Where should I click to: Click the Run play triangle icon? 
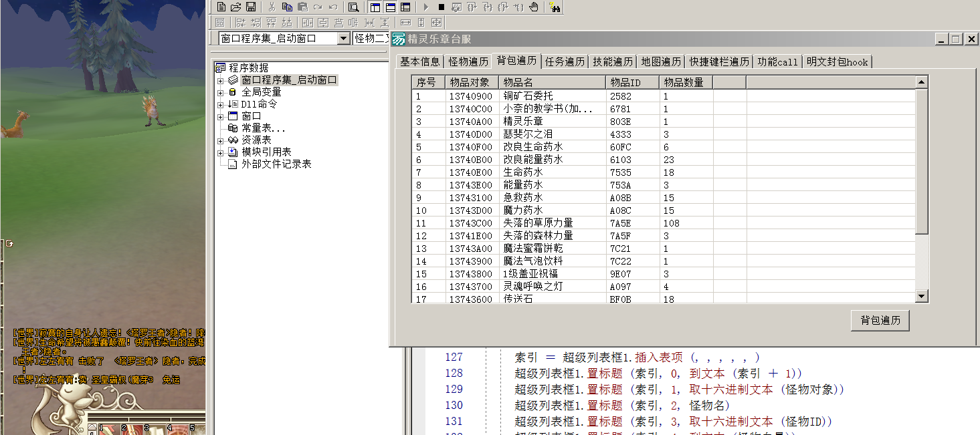(425, 7)
